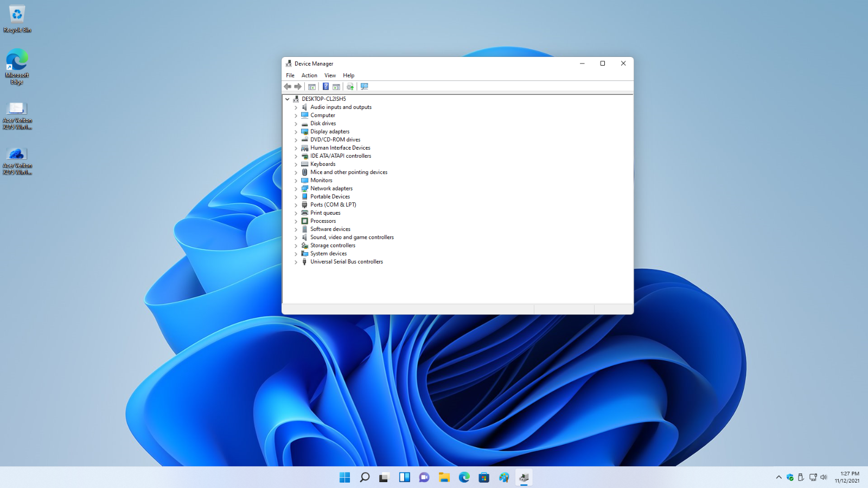Open the View menu
This screenshot has height=488, width=868.
pos(330,75)
